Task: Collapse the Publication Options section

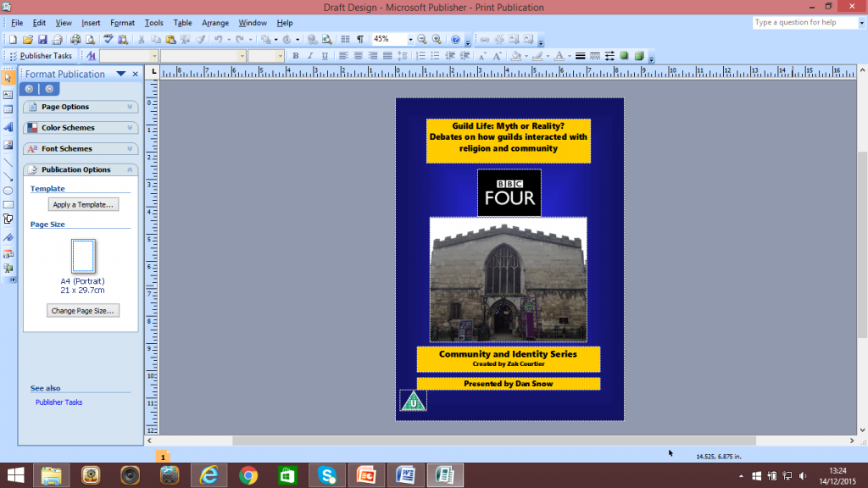Action: pos(81,169)
